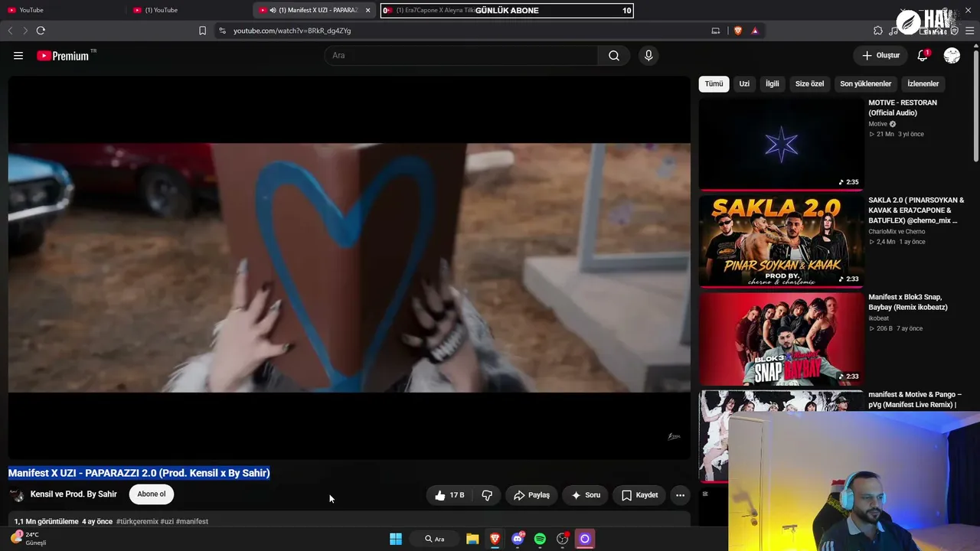Open Discord from the taskbar

[x=518, y=539]
